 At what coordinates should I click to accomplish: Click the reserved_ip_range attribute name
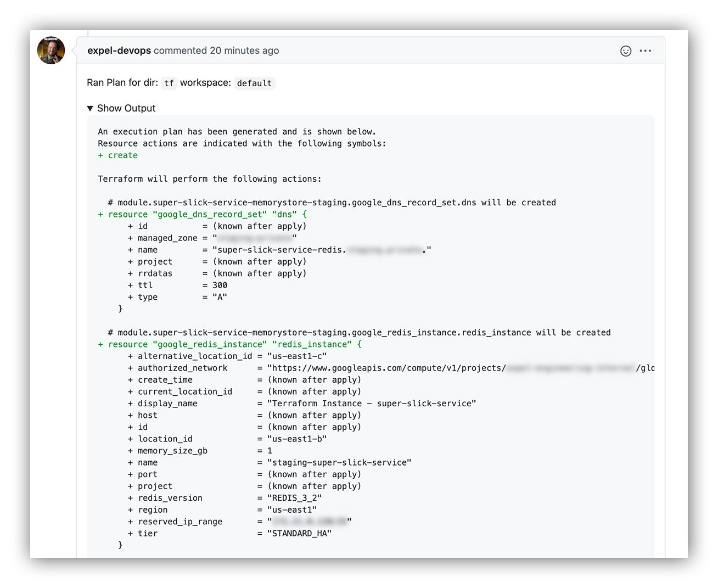point(180,522)
